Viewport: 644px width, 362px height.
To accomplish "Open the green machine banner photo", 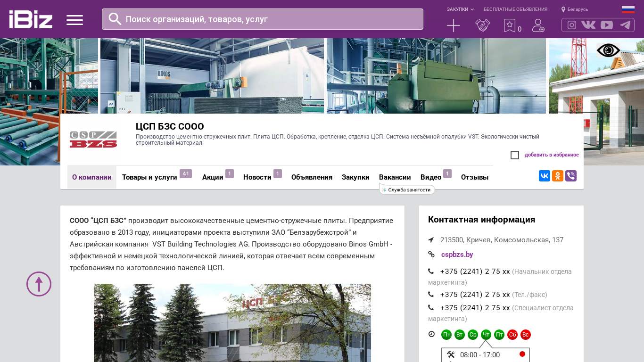I will click(x=436, y=76).
